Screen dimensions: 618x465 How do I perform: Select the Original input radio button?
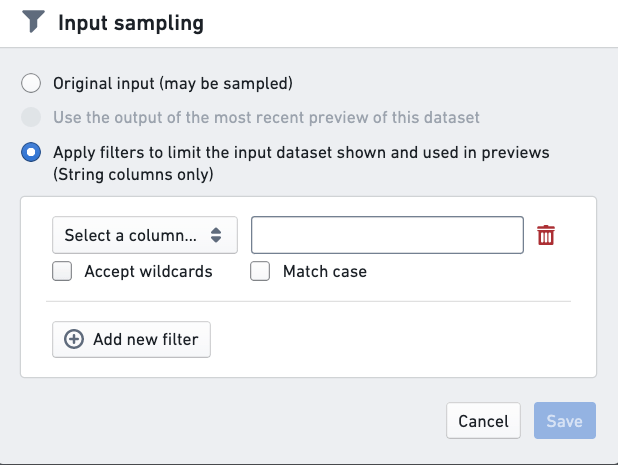(x=32, y=83)
